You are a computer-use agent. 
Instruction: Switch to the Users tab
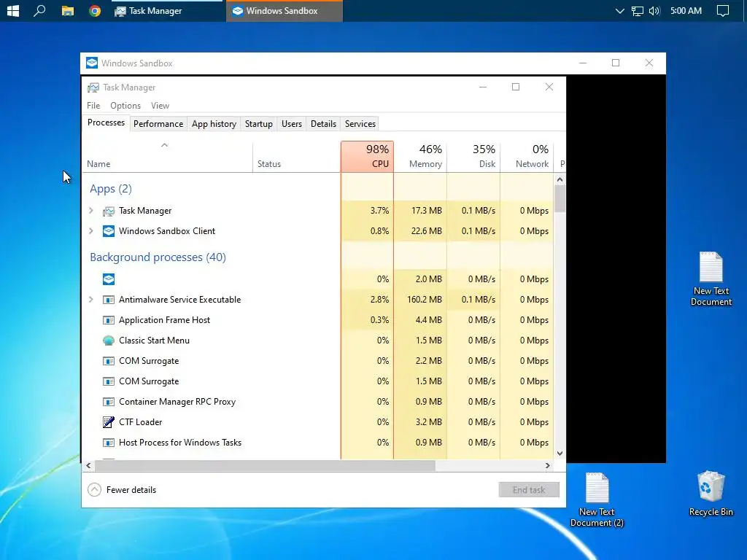click(292, 124)
